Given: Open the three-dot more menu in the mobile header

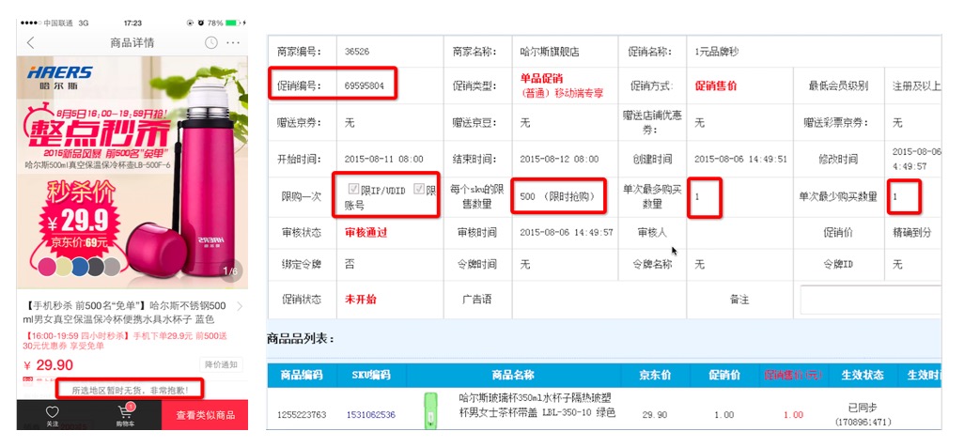Looking at the screenshot, I should 233,42.
